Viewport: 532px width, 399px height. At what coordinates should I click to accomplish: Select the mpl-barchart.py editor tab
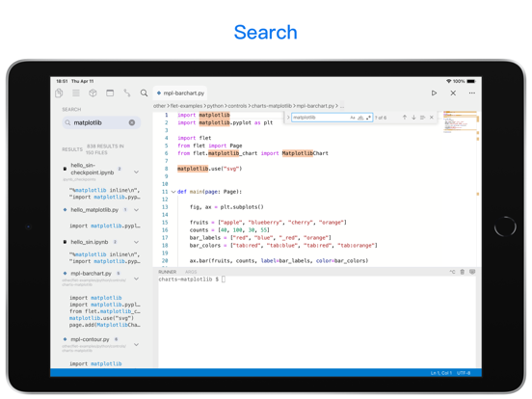click(x=180, y=93)
